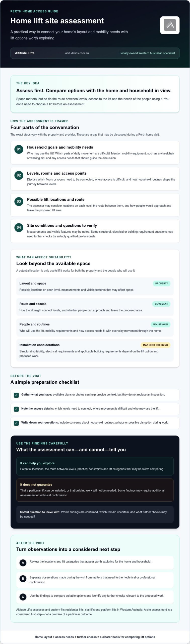
Task: Toggle the 'Write down your questions' checkbox
Action: [16, 423]
